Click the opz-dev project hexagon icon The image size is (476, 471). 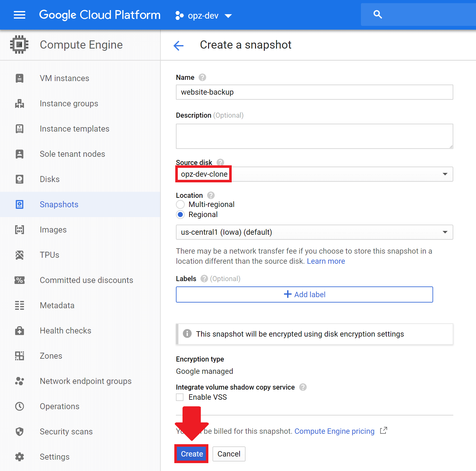point(179,15)
